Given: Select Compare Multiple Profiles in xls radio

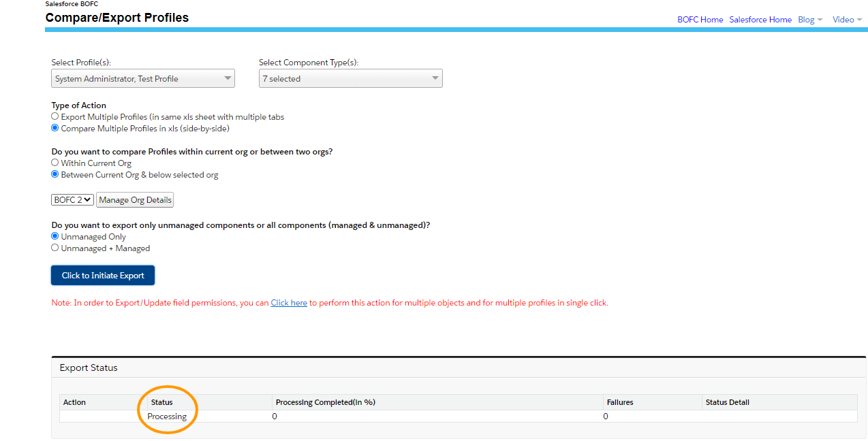Looking at the screenshot, I should coord(55,128).
